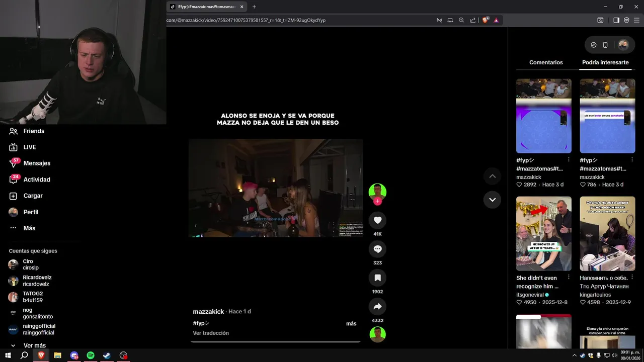Viewport: 644px width, 362px height.
Task: Follow mazzakick with the red plus button
Action: pyautogui.click(x=378, y=201)
